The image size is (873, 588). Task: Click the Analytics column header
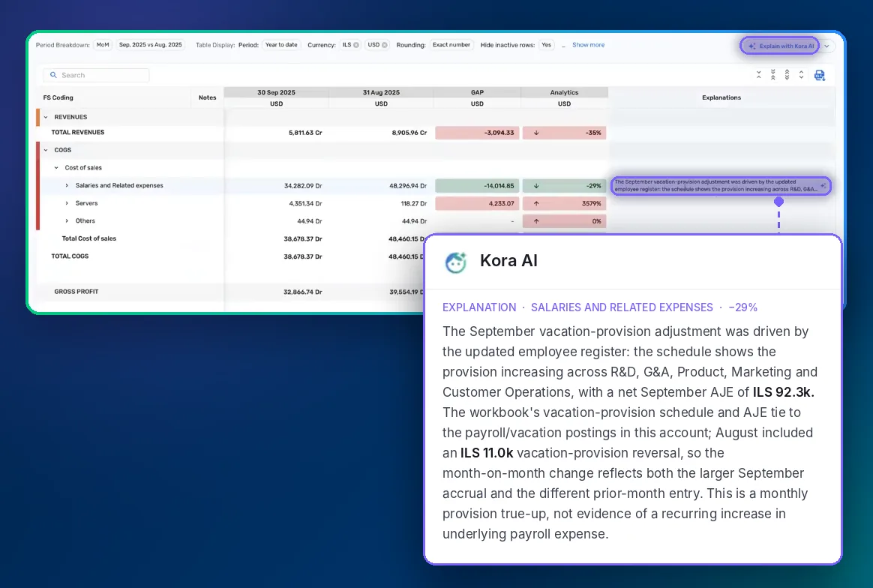565,93
